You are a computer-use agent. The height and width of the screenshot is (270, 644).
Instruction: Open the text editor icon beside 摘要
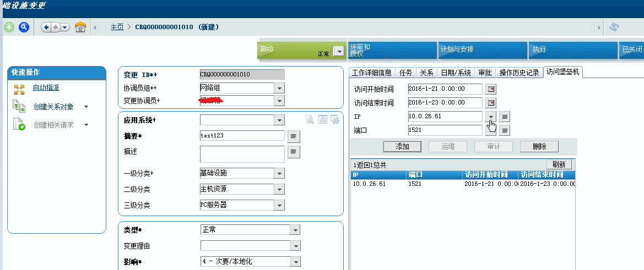[x=294, y=136]
